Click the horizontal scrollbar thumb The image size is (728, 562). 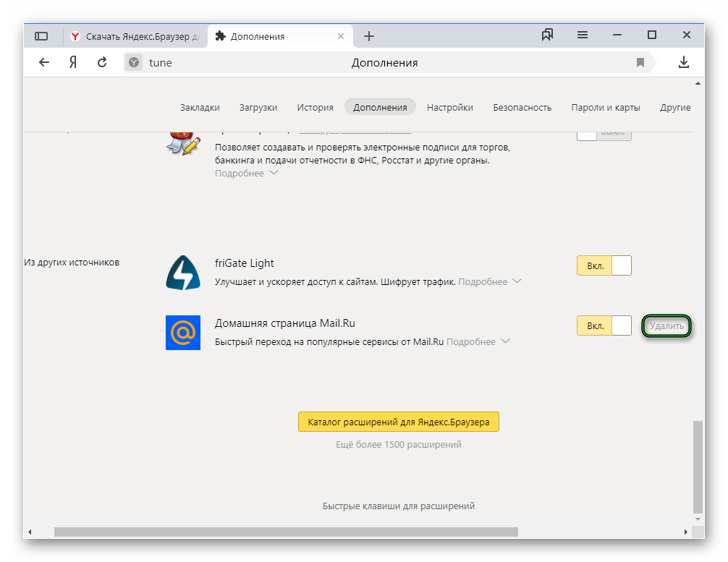(286, 532)
